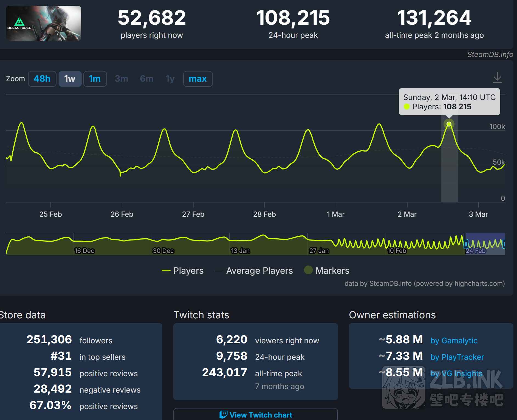Set chart zoom to max

coord(198,79)
